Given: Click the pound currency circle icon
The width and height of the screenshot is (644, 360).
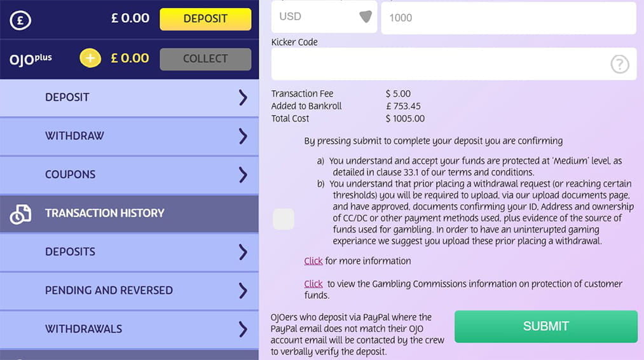Looking at the screenshot, I should [x=20, y=20].
